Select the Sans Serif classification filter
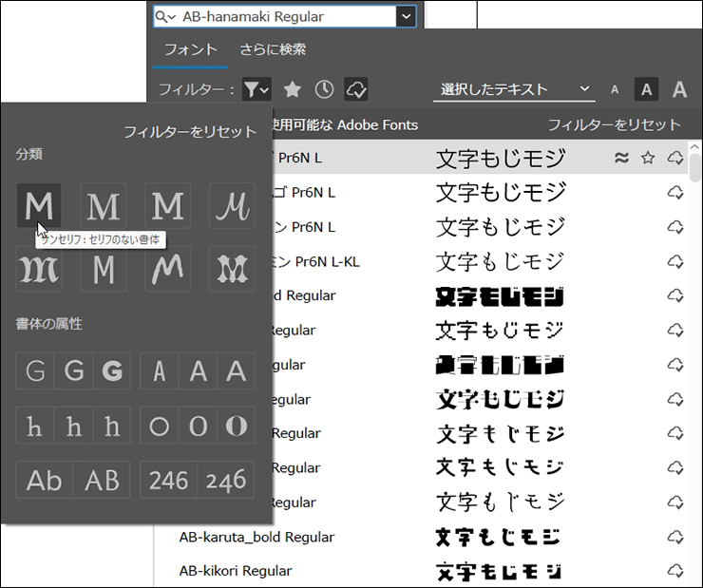Screen dimensions: 703x588 [x=39, y=205]
